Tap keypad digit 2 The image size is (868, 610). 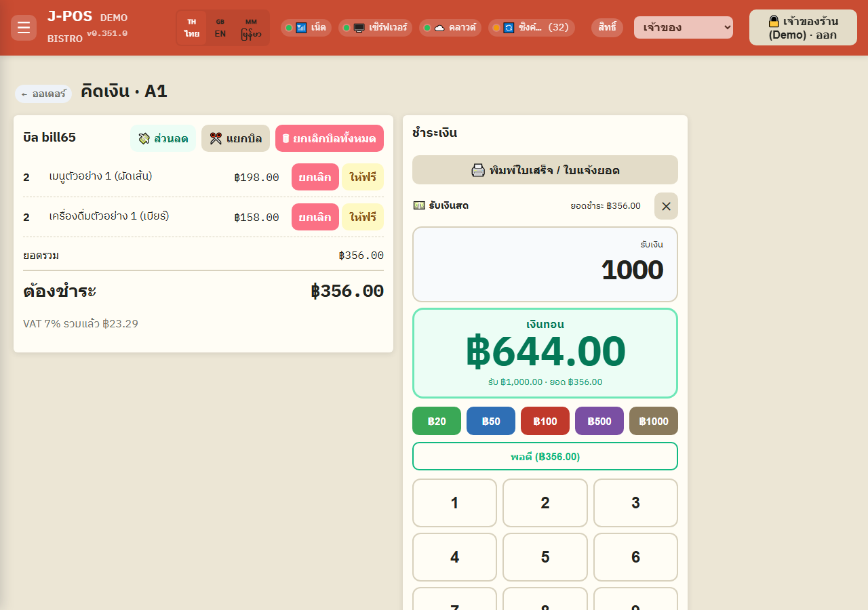(545, 503)
